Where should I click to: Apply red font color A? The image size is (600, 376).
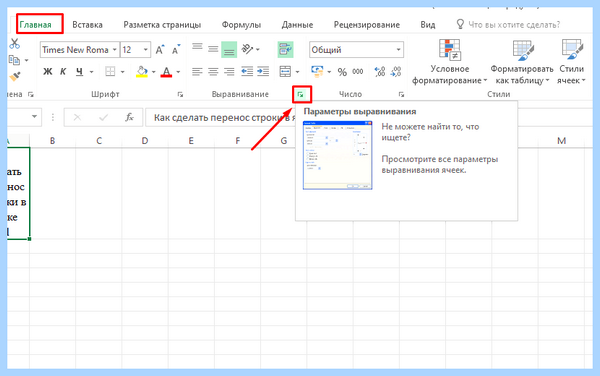point(166,72)
